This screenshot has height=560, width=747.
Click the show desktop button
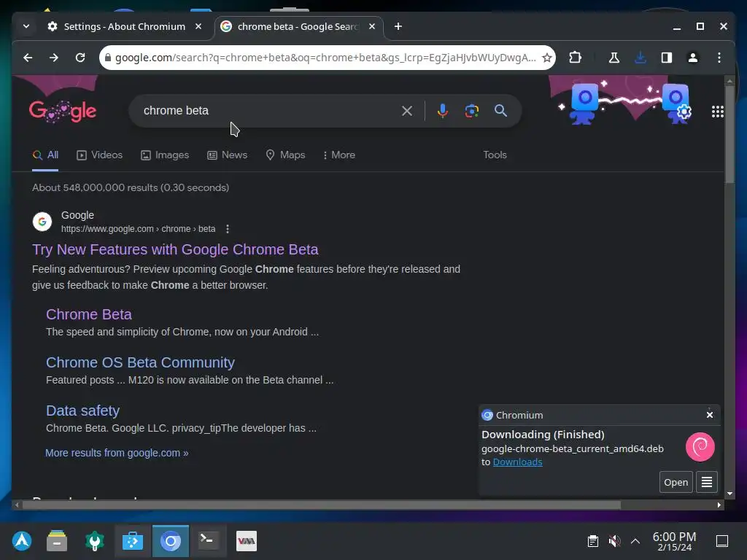(x=722, y=541)
